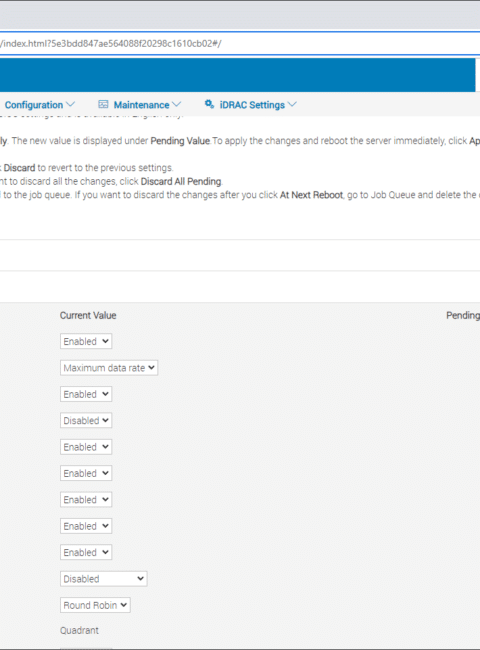Click the bold At Next Reboot text
480x650 pixels.
coord(311,195)
